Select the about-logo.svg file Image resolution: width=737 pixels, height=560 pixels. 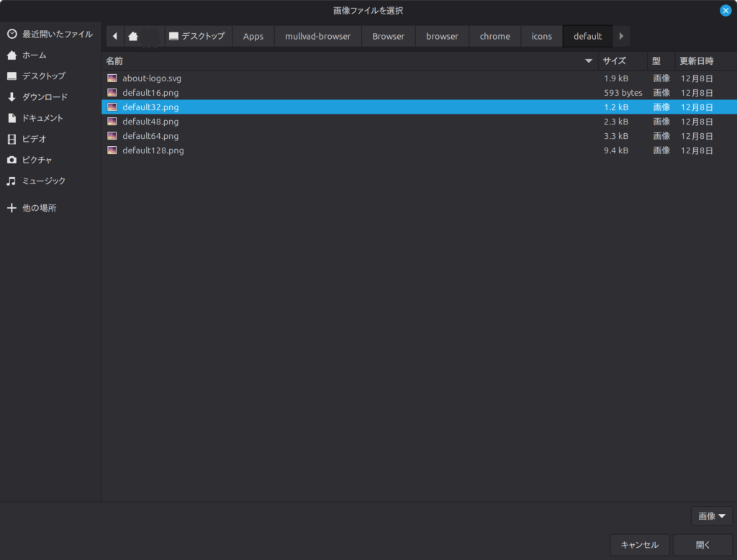pyautogui.click(x=151, y=78)
